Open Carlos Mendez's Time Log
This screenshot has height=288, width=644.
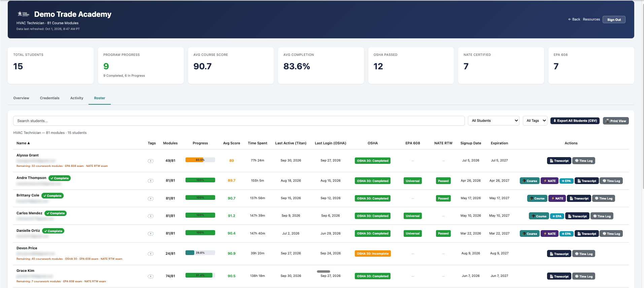point(602,216)
